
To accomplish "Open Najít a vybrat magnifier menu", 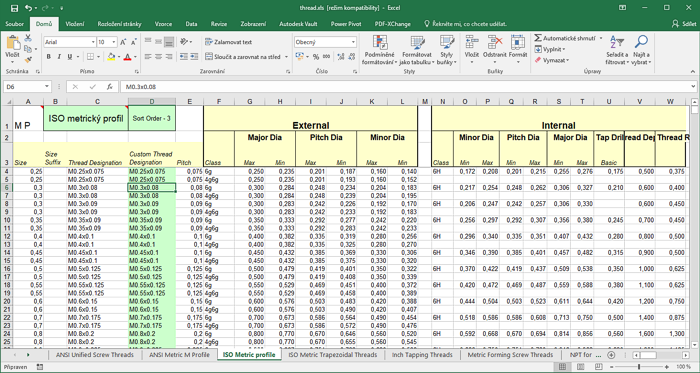I will tap(641, 50).
